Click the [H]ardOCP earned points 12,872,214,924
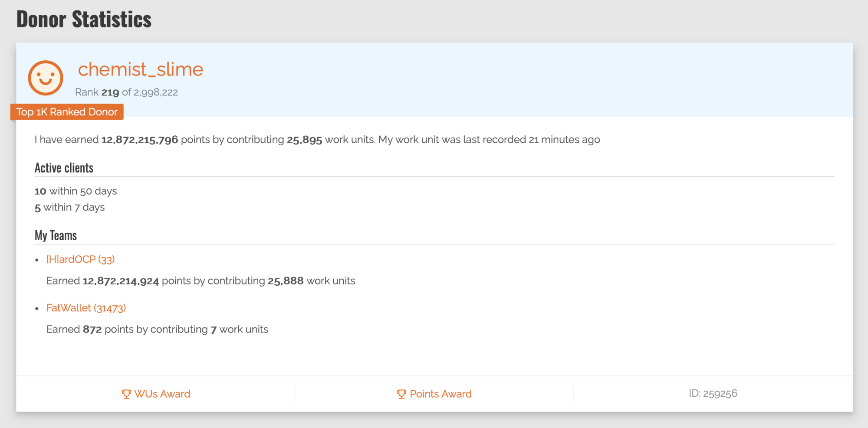 coord(121,281)
